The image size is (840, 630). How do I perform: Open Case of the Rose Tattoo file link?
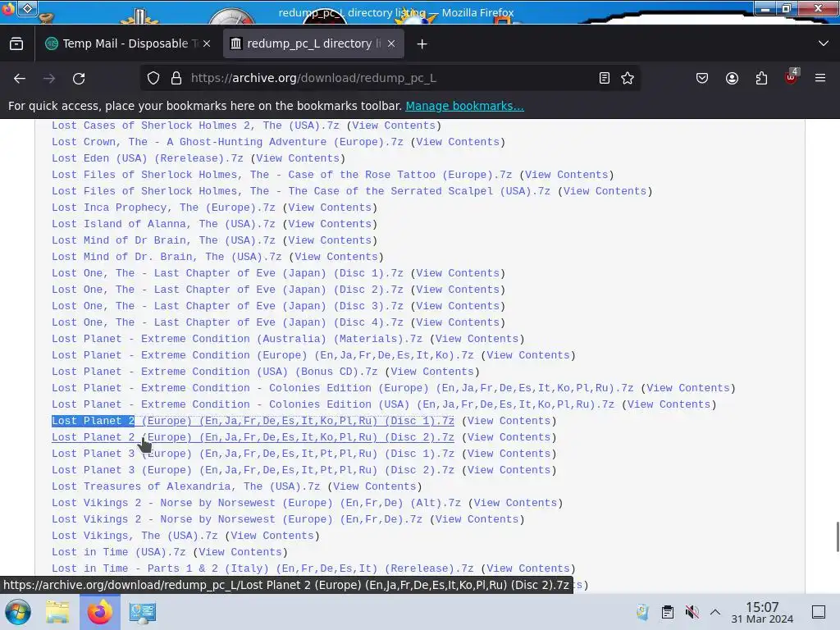click(282, 175)
